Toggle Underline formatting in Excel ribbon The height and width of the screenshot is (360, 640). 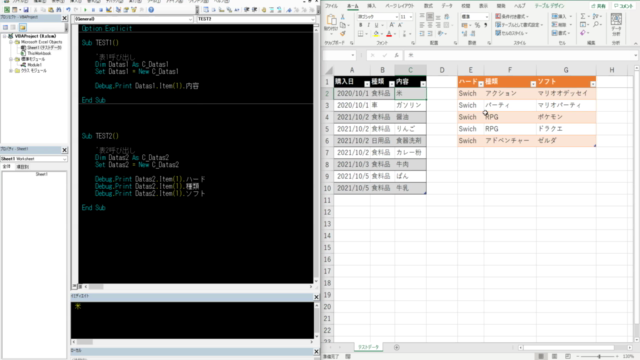(x=376, y=25)
